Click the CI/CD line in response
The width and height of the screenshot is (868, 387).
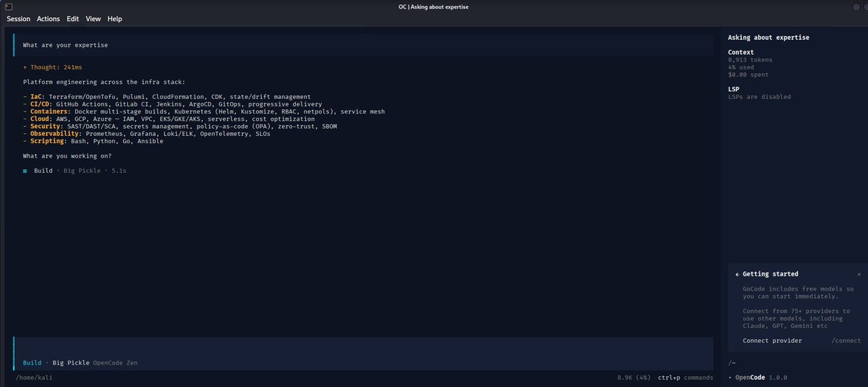click(x=173, y=104)
